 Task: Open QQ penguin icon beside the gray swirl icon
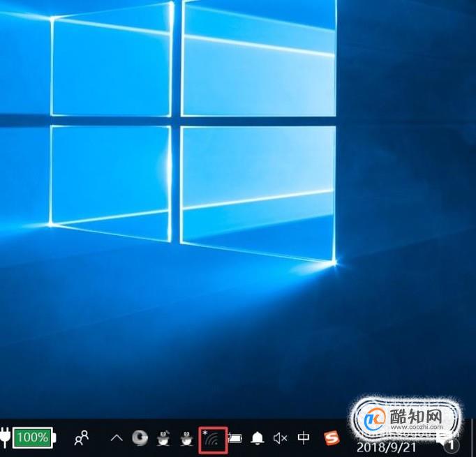coord(163,438)
